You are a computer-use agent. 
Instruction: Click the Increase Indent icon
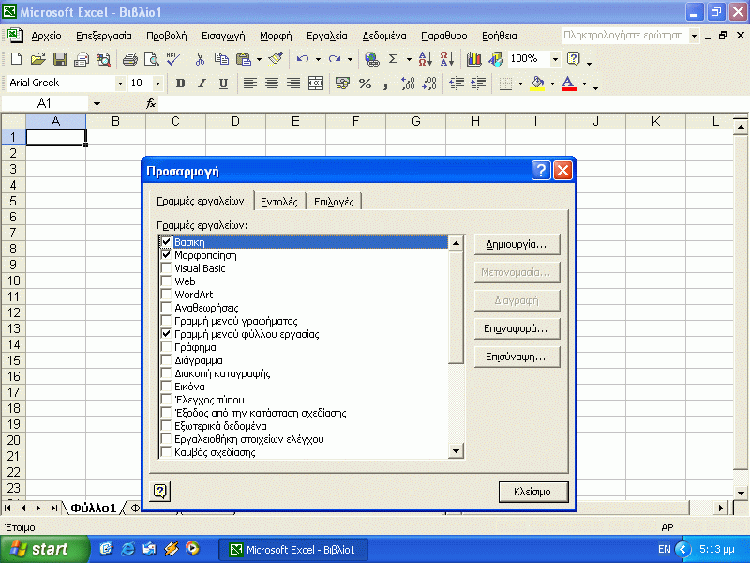click(478, 83)
